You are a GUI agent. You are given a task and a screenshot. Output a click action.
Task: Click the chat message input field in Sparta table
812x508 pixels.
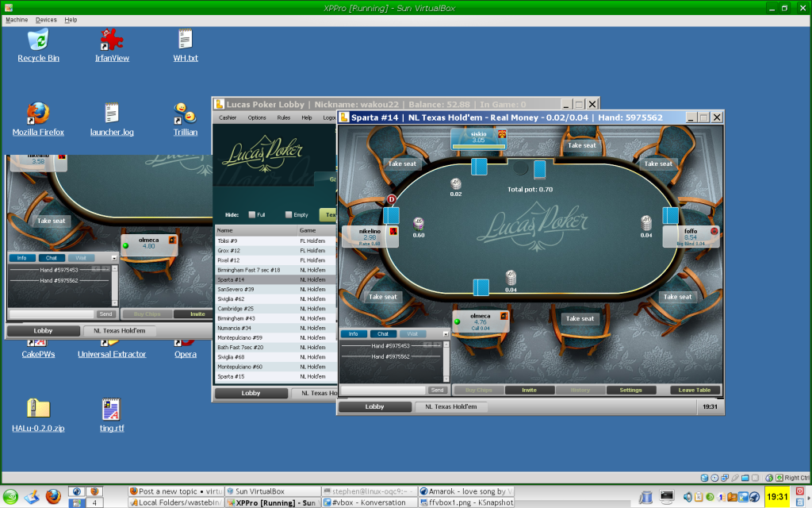(x=382, y=390)
